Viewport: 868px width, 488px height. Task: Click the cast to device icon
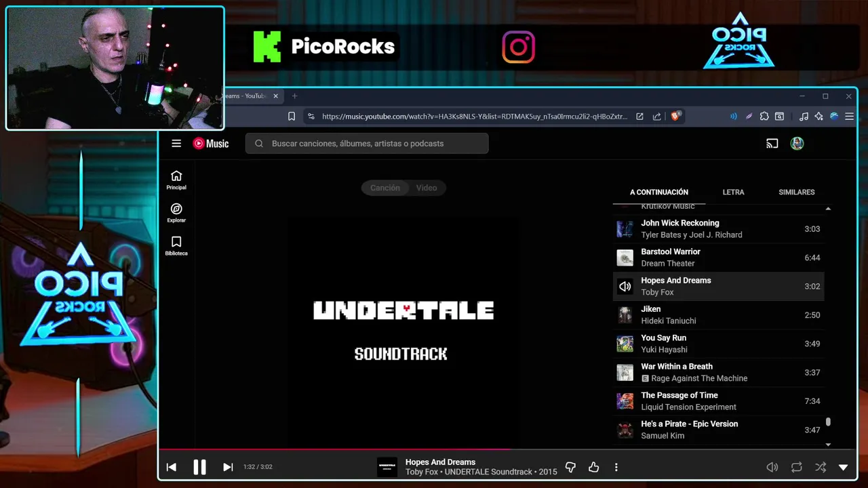coord(772,144)
